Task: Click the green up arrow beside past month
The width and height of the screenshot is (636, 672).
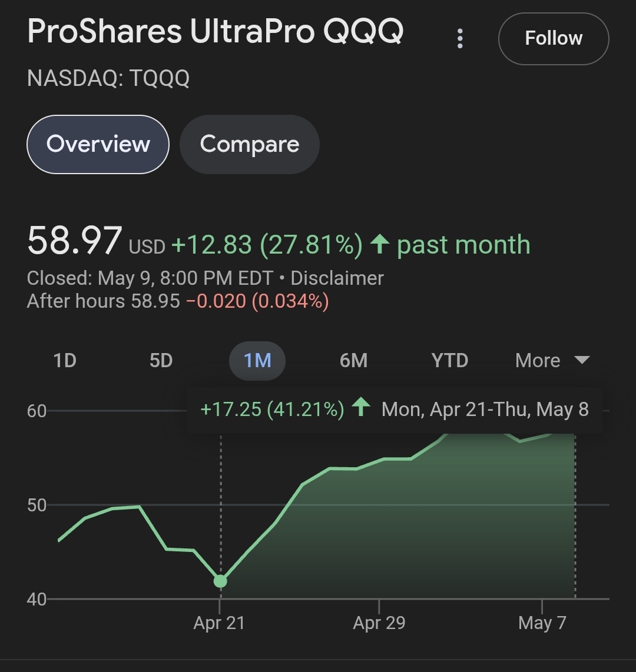Action: (380, 244)
